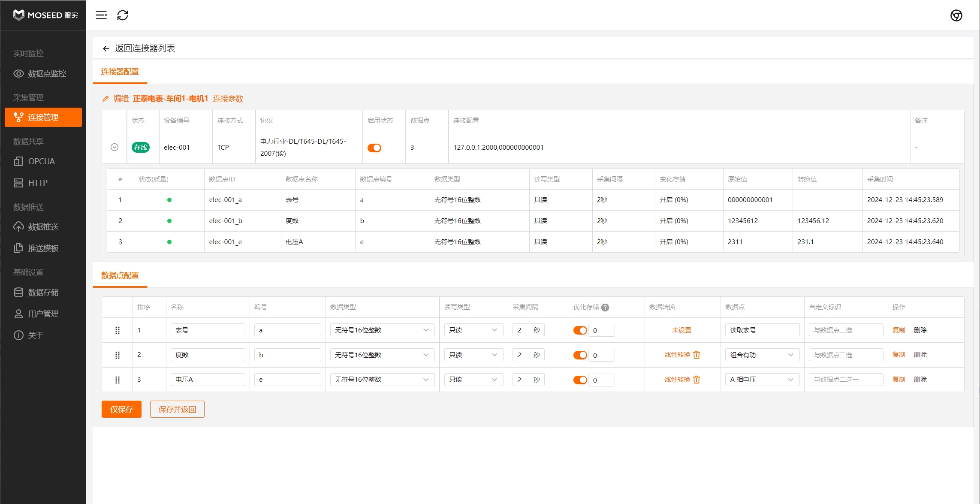Toggle 优化存储 switch for 电压A row
This screenshot has width=980, height=504.
pos(580,380)
